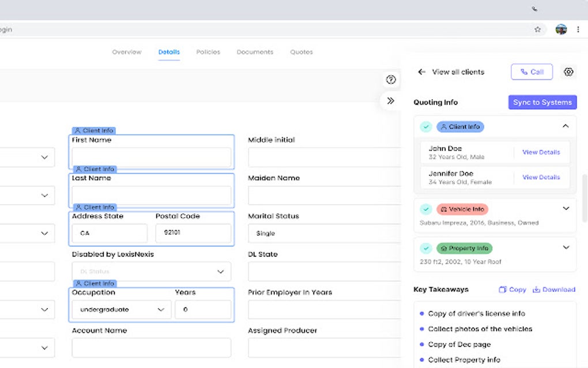The height and width of the screenshot is (368, 588).
Task: Collapse the Client Info section
Action: [x=566, y=126]
